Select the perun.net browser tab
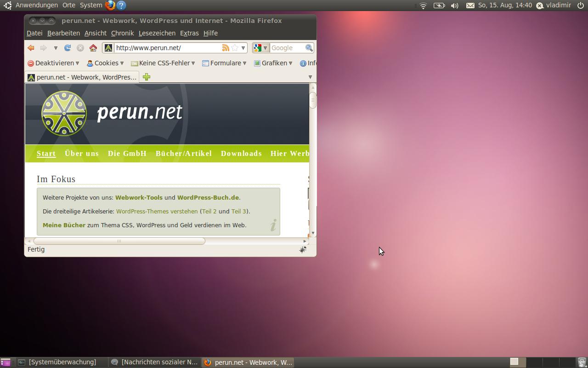Screen dimensions: 588x368 click(82, 77)
